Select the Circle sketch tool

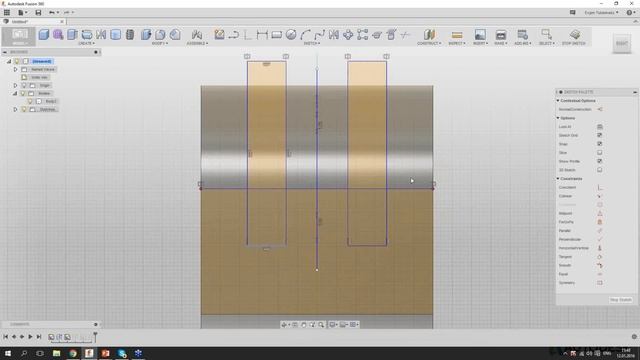(x=291, y=35)
